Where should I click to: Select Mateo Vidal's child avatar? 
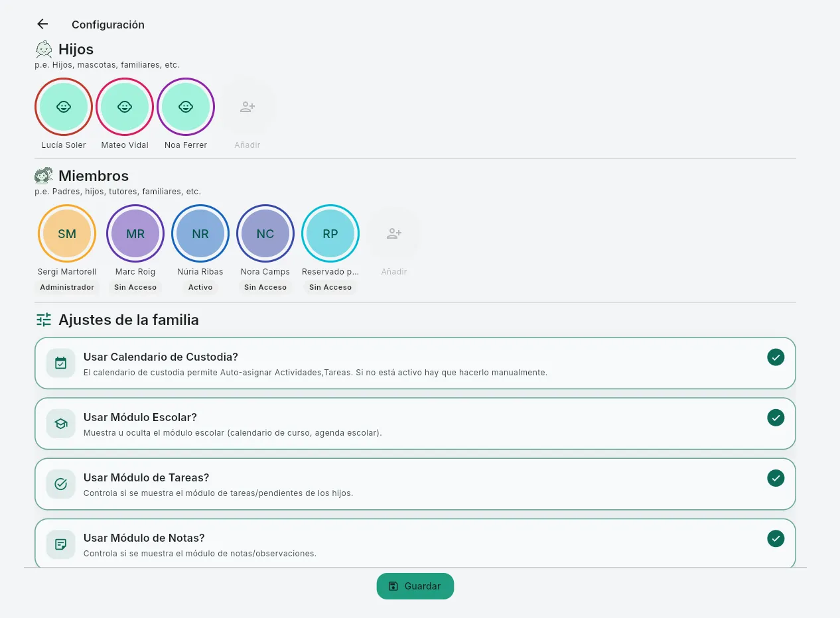(125, 107)
